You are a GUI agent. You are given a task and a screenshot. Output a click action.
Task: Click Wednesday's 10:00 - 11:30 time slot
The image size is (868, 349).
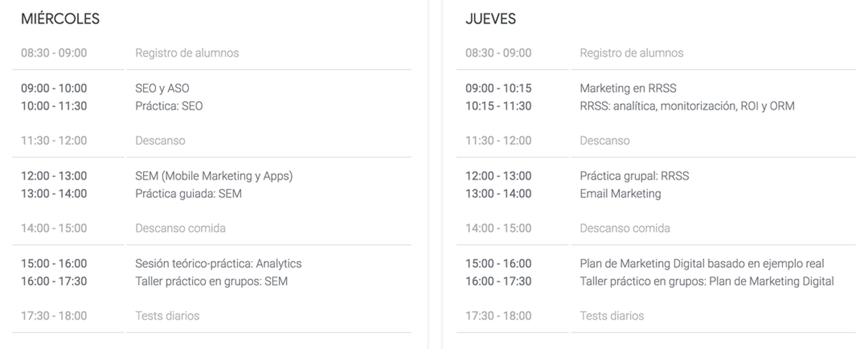coord(54,106)
